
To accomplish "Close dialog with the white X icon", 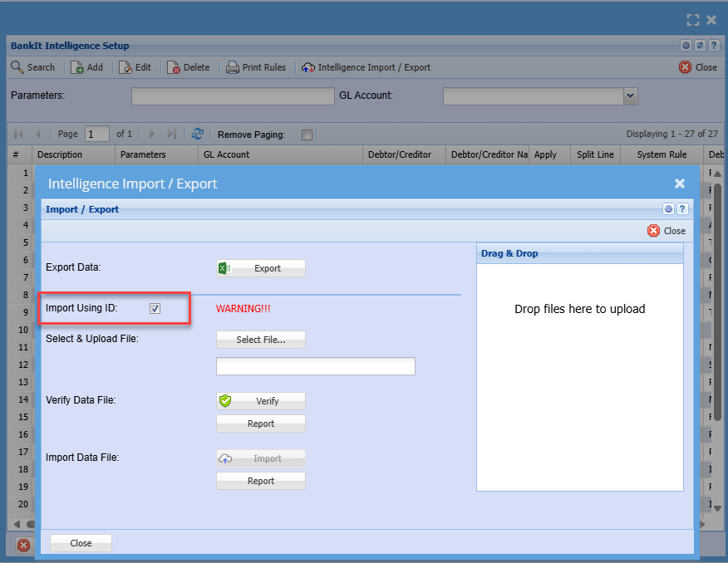I will click(x=679, y=184).
